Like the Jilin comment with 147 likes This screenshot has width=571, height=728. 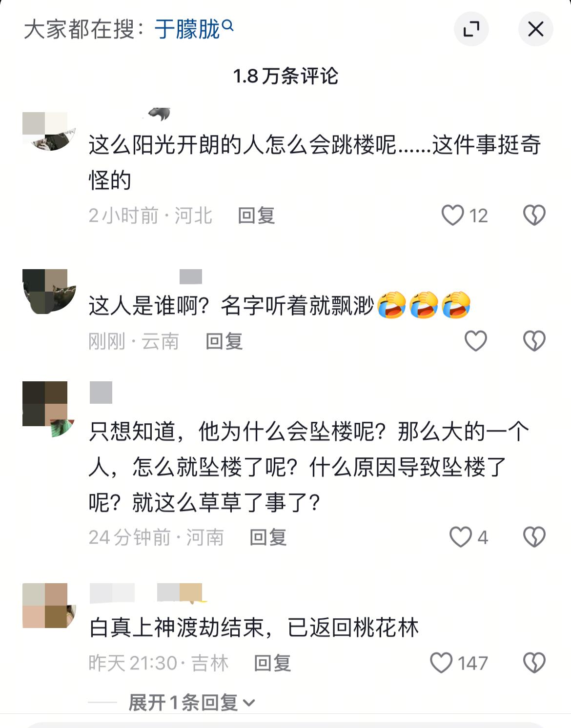(441, 663)
